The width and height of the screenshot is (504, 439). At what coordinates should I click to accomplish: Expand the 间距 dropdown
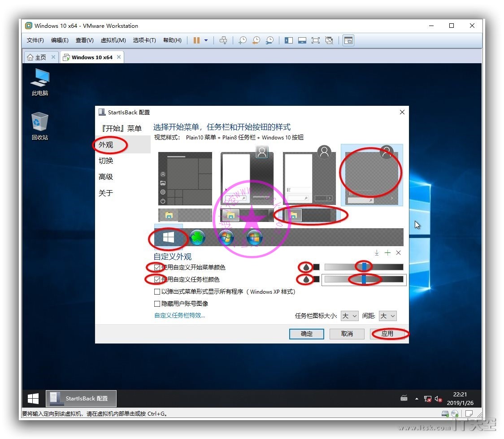click(388, 316)
